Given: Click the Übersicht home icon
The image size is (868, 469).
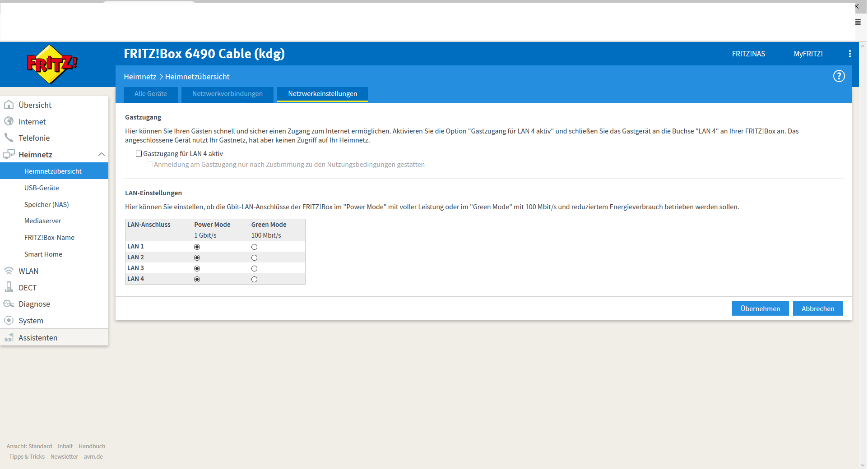Looking at the screenshot, I should pos(9,105).
